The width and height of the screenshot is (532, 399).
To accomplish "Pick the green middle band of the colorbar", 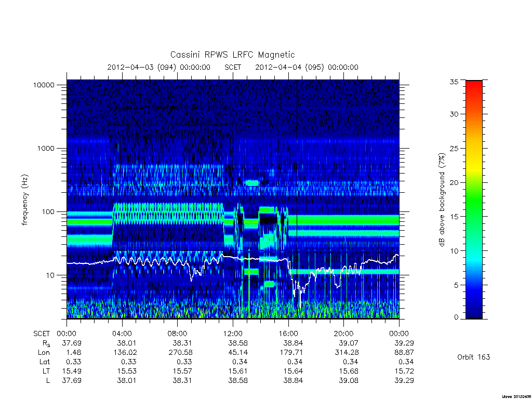I will pyautogui.click(x=474, y=200).
